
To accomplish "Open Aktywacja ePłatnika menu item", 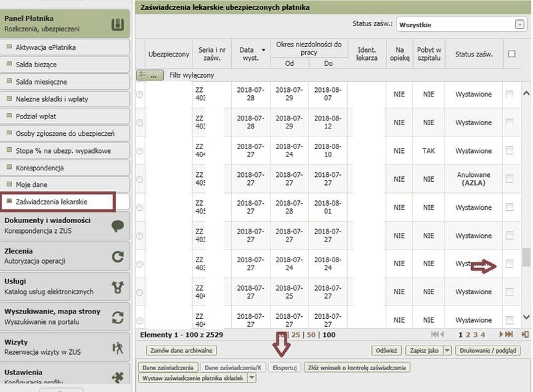I will [x=65, y=47].
